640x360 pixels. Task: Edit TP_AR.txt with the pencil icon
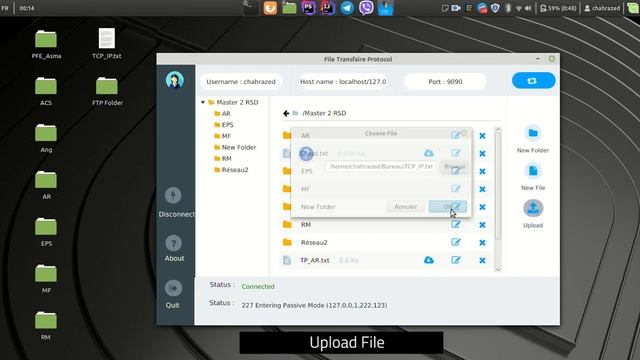point(456,260)
